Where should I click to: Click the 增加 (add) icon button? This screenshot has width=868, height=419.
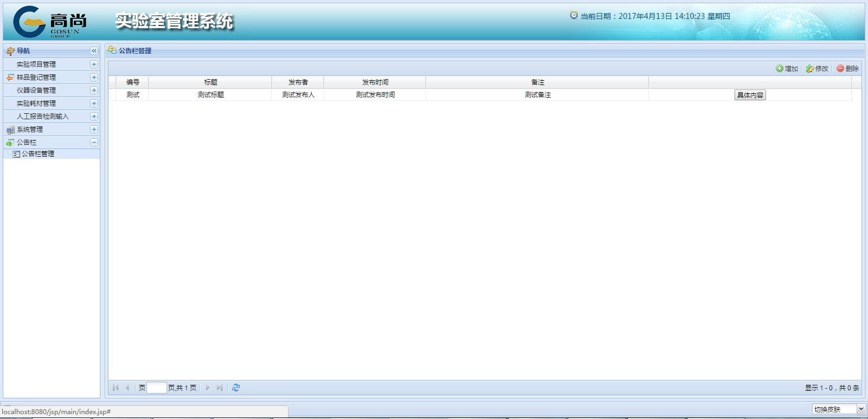(787, 69)
